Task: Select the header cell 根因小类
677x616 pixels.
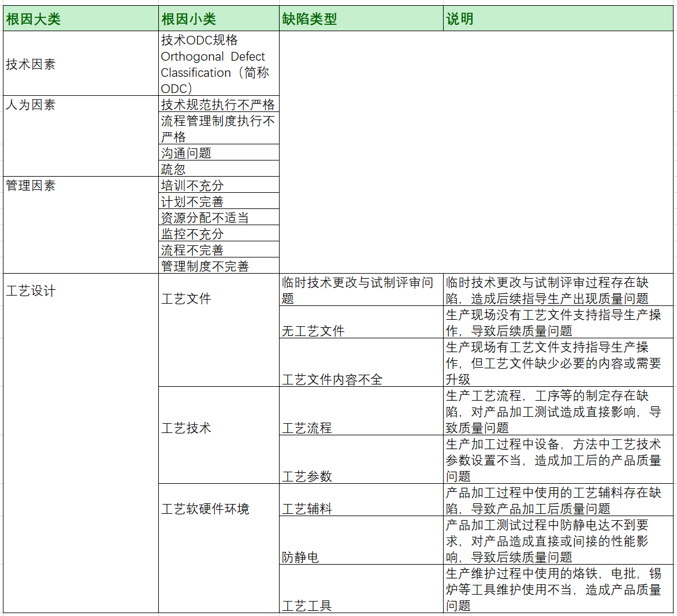Action: 219,18
